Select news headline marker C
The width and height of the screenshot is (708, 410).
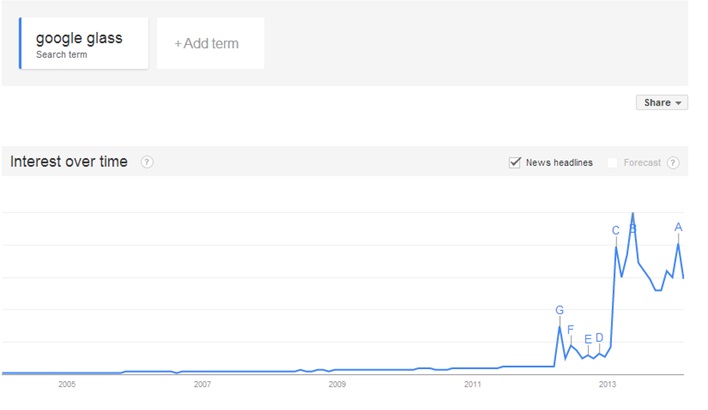[616, 231]
